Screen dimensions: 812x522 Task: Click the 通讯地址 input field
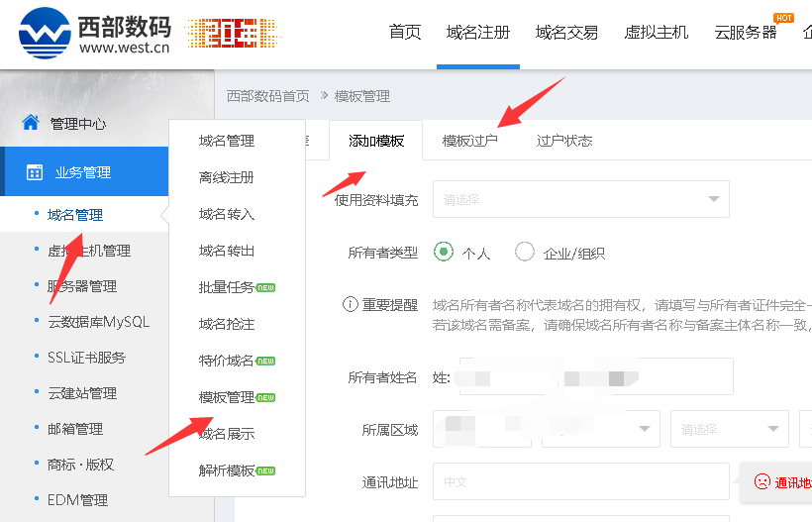click(x=580, y=482)
